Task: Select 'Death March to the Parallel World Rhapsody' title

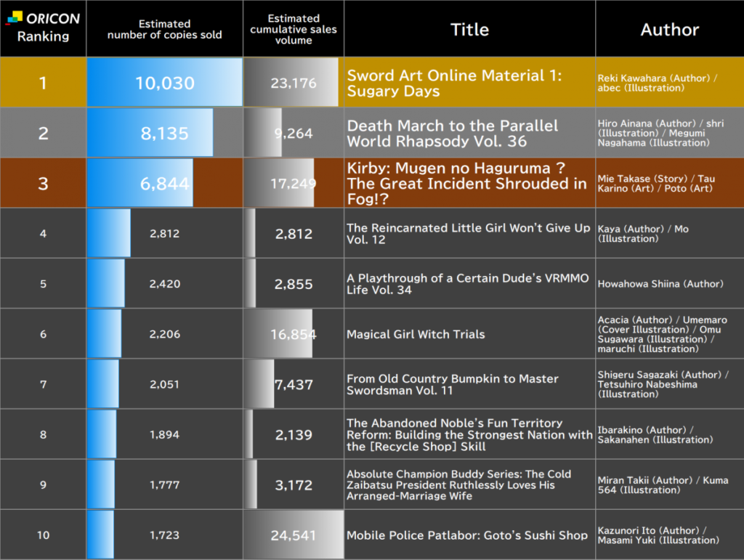Action: (x=452, y=133)
